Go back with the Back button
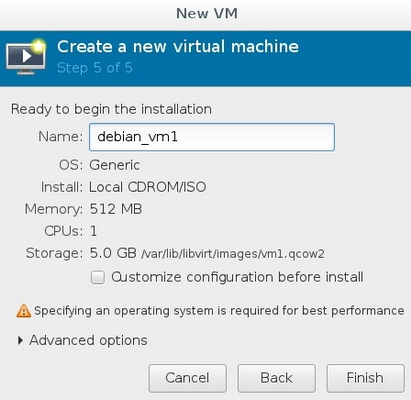 point(276,378)
